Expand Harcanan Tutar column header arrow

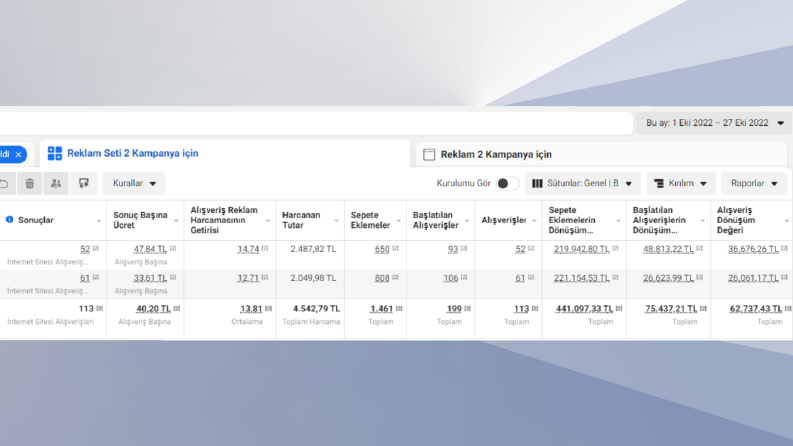(336, 220)
